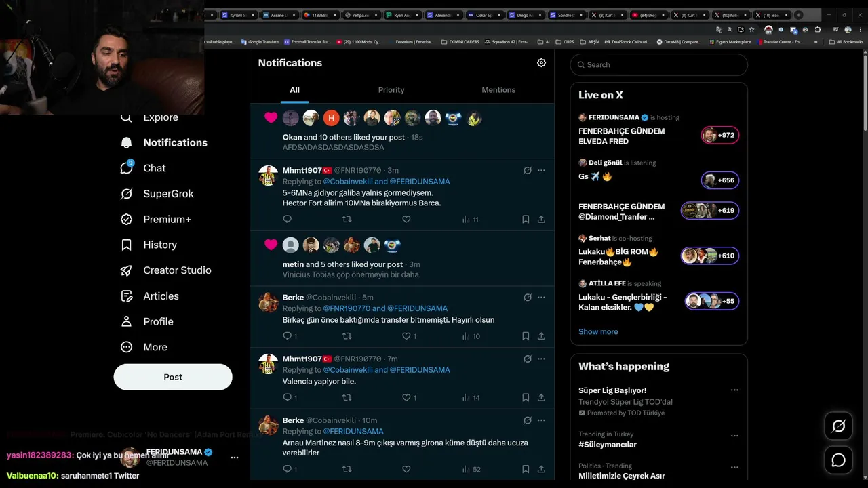The image size is (868, 488).
Task: Join the 'Gs' space by Deli gönül
Action: tap(658, 174)
